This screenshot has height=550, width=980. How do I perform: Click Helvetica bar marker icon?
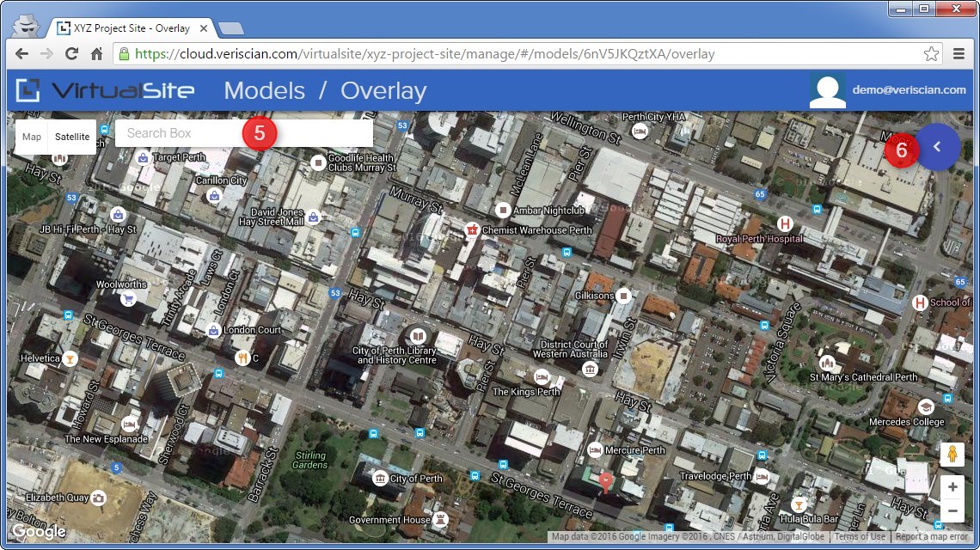[x=70, y=358]
